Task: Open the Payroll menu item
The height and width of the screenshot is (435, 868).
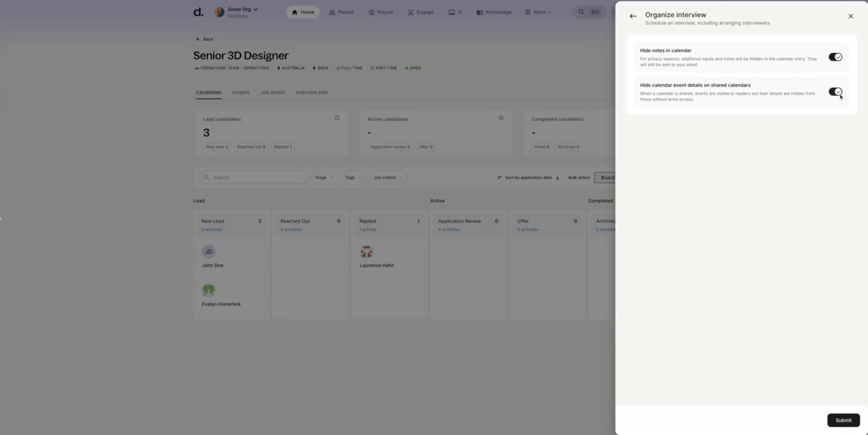Action: (x=381, y=12)
